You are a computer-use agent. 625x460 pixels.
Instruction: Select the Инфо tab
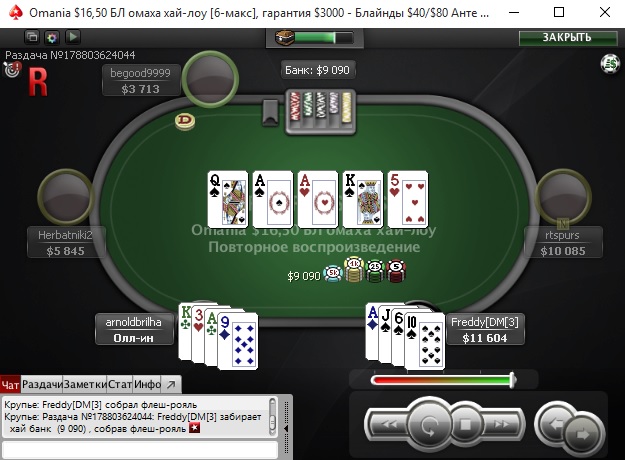pos(147,385)
